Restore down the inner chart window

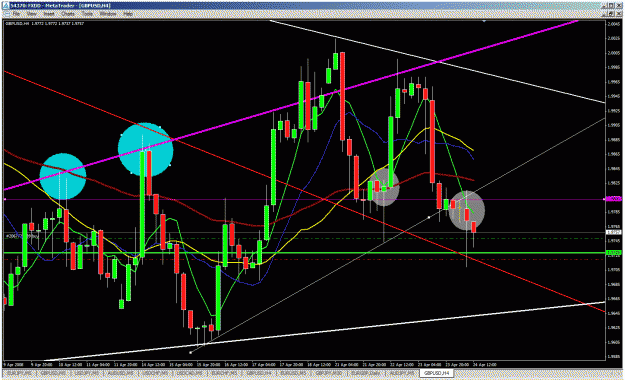612,14
